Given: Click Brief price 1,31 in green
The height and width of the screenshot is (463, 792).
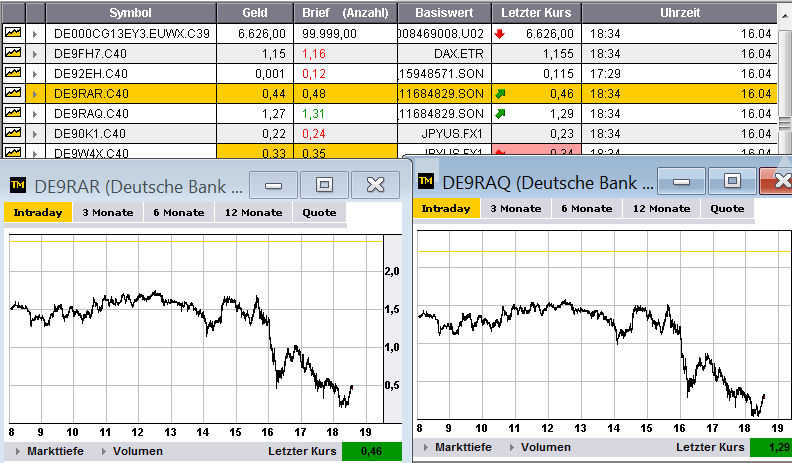Looking at the screenshot, I should pyautogui.click(x=314, y=114).
